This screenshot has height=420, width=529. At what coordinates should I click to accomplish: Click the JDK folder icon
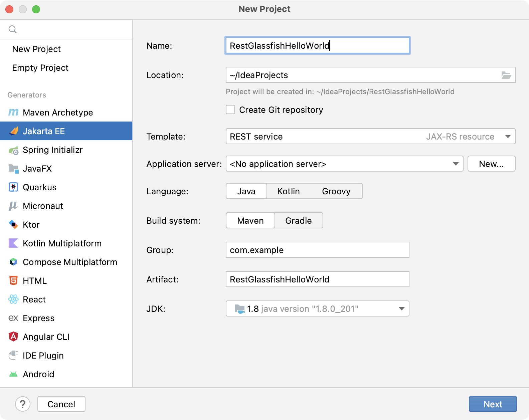tap(240, 309)
